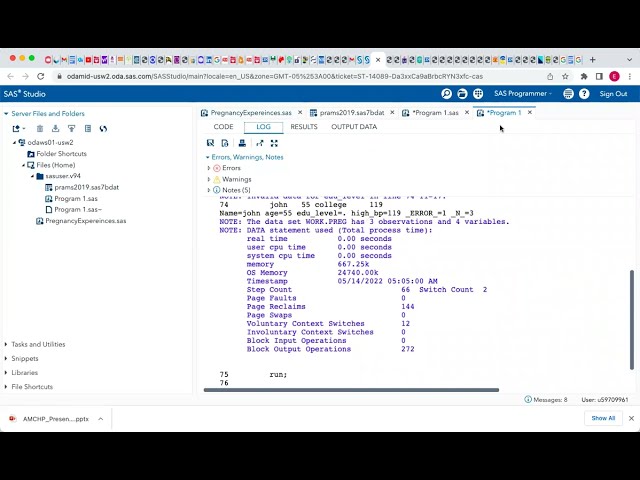Open the Help question mark icon

click(x=584, y=94)
